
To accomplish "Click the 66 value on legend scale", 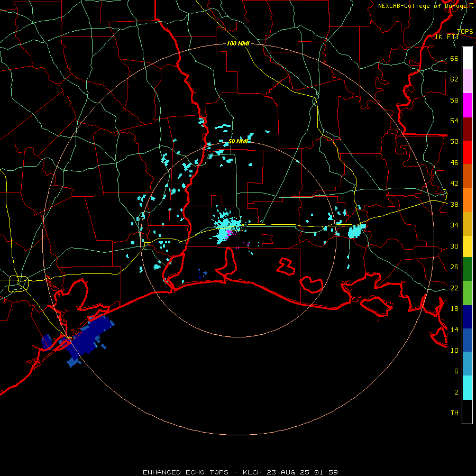I will [454, 59].
